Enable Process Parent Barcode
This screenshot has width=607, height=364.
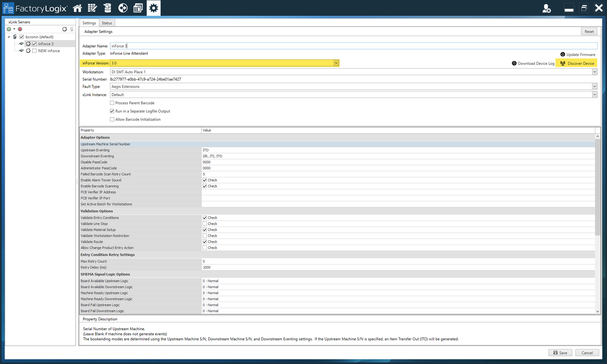pyautogui.click(x=112, y=103)
